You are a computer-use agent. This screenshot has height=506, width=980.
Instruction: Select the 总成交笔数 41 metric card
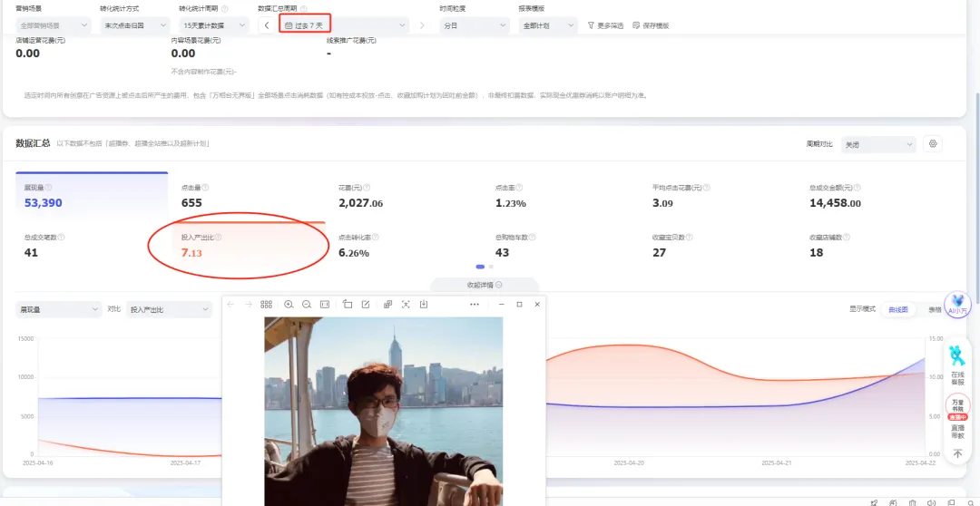[92, 245]
